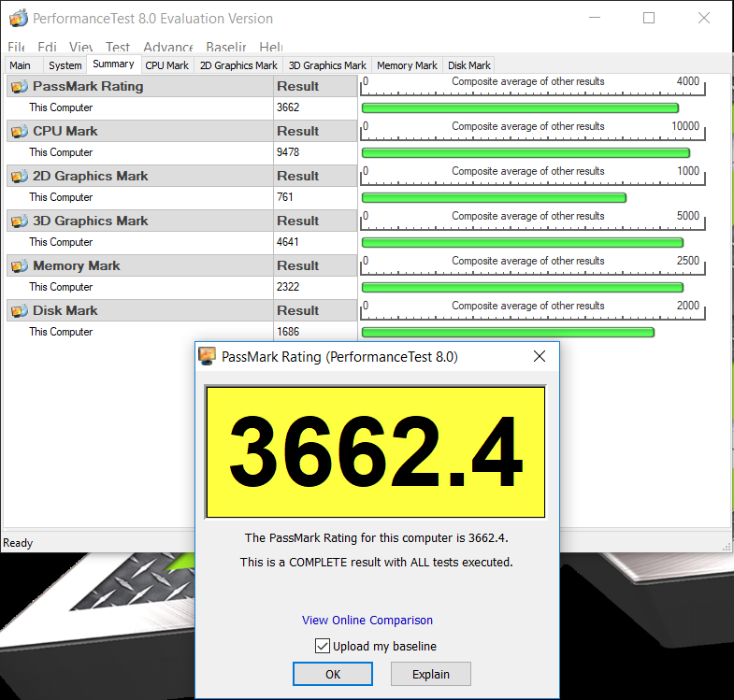The width and height of the screenshot is (734, 700).
Task: Open the 3D Graphics Mark tab
Action: click(x=327, y=65)
